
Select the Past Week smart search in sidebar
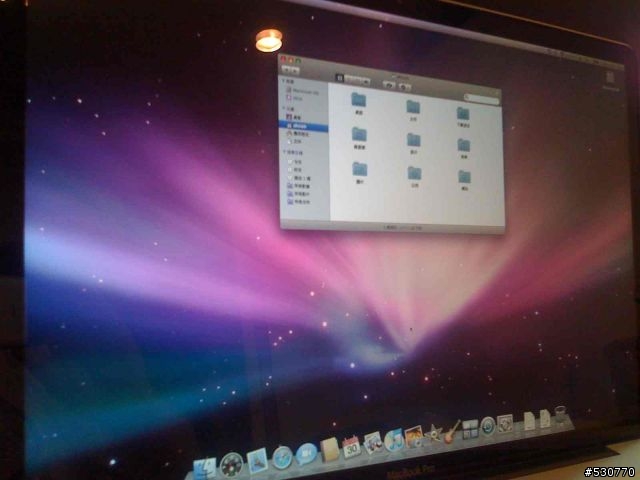pyautogui.click(x=299, y=178)
